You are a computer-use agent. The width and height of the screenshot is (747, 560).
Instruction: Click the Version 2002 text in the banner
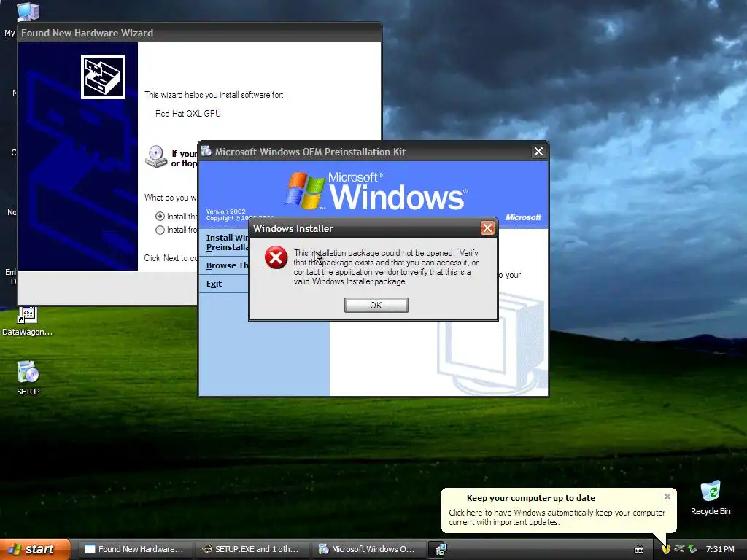point(226,211)
